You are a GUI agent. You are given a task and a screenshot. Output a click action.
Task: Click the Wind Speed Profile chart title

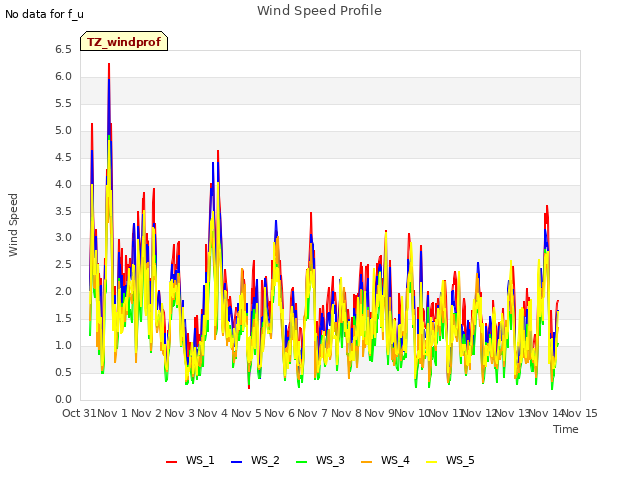tap(319, 11)
